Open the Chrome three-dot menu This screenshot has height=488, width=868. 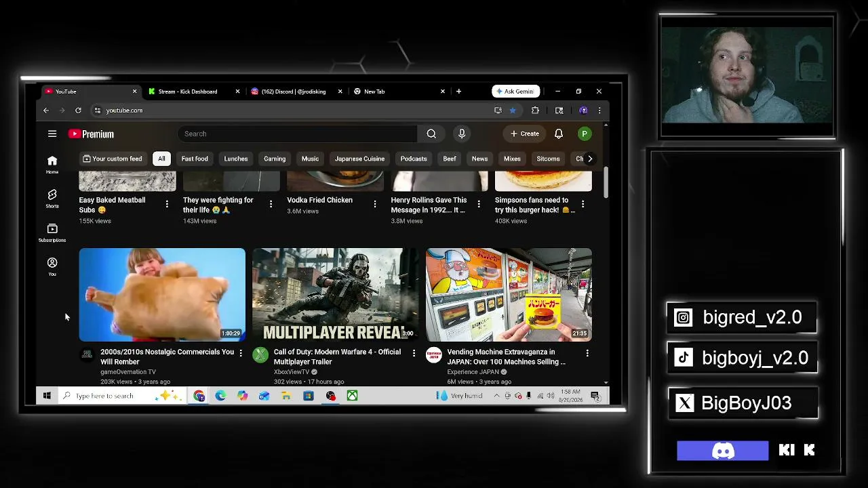(599, 110)
